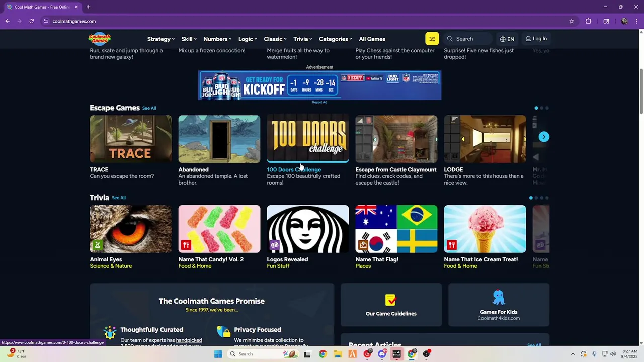Open File Explorer from the taskbar
The image size is (644, 362).
pyautogui.click(x=338, y=354)
